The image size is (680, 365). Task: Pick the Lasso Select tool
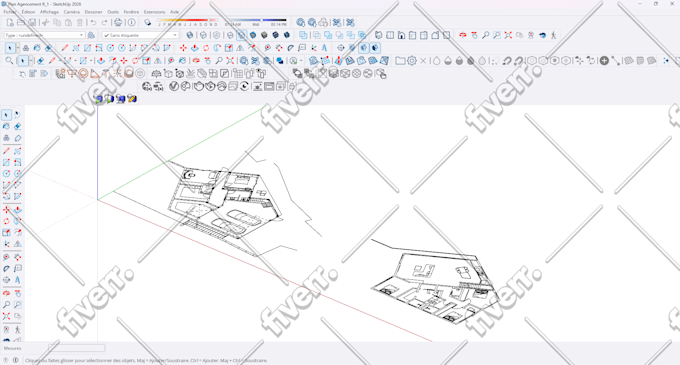click(17, 115)
